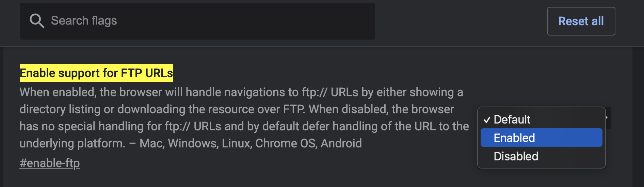Select the Default option in dropdown
This screenshot has height=187, width=644.
coord(512,119)
